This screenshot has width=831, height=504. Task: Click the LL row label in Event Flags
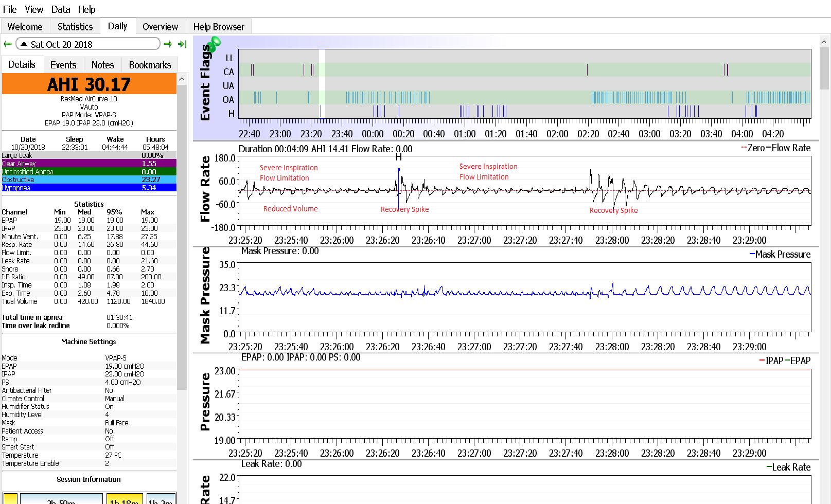click(x=229, y=58)
